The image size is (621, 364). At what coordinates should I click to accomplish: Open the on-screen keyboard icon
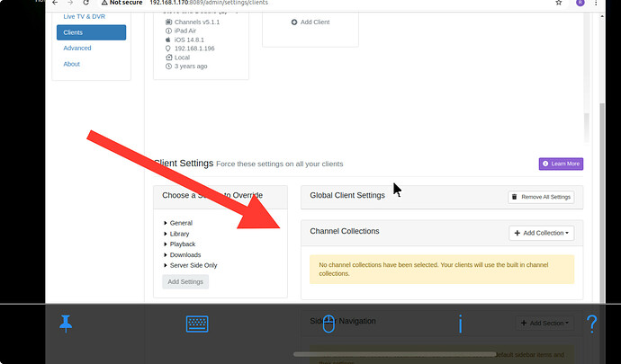198,324
